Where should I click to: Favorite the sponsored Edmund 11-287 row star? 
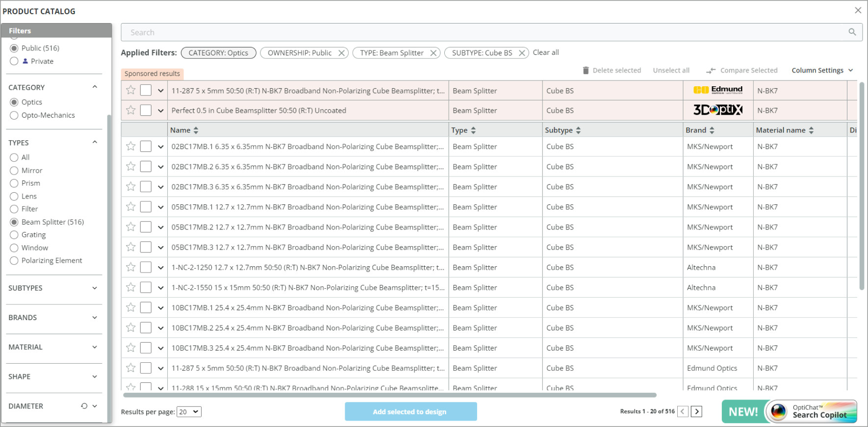[130, 90]
